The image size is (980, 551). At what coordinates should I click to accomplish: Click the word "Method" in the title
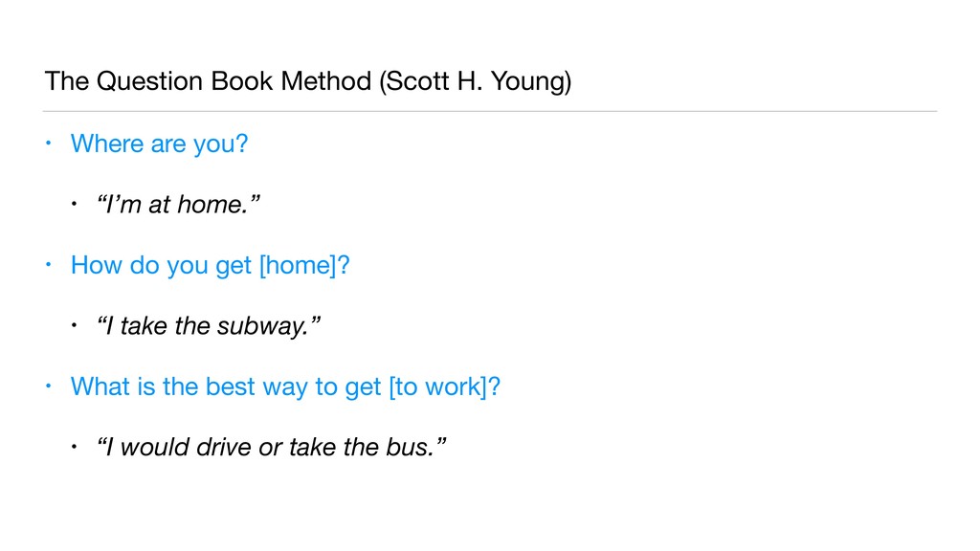pyautogui.click(x=326, y=81)
